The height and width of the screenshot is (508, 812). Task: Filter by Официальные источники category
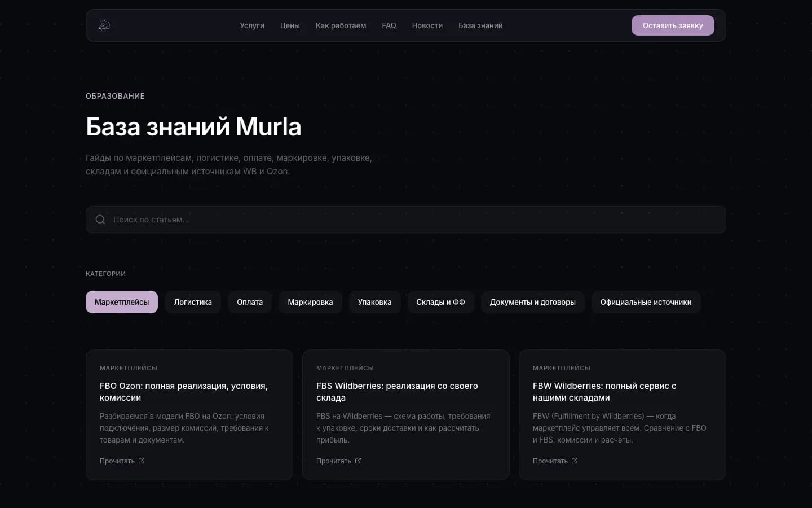click(646, 302)
